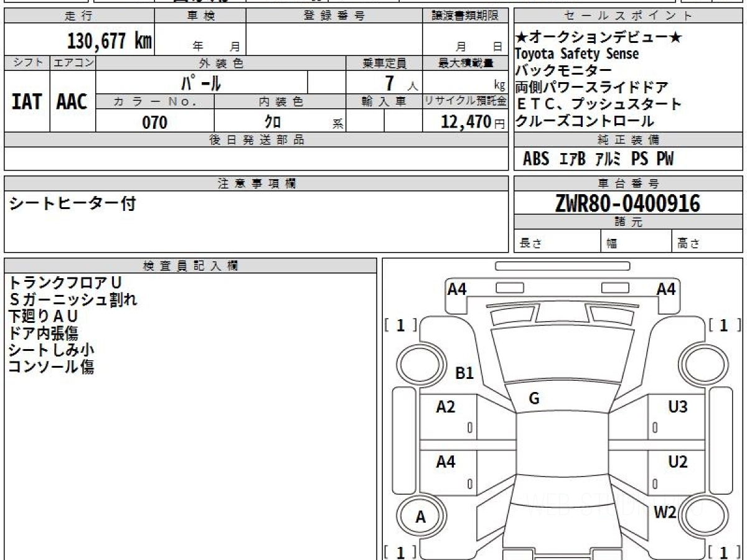Select the exterior color パール

202,82
